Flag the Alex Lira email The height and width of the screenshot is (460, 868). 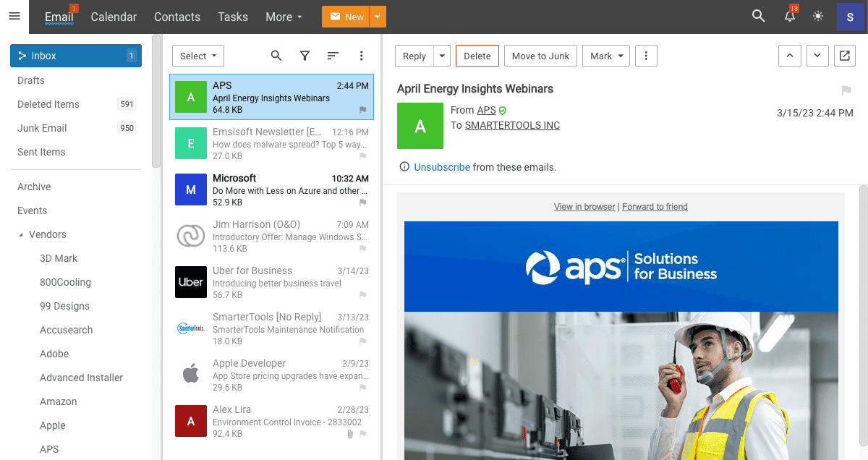[363, 434]
